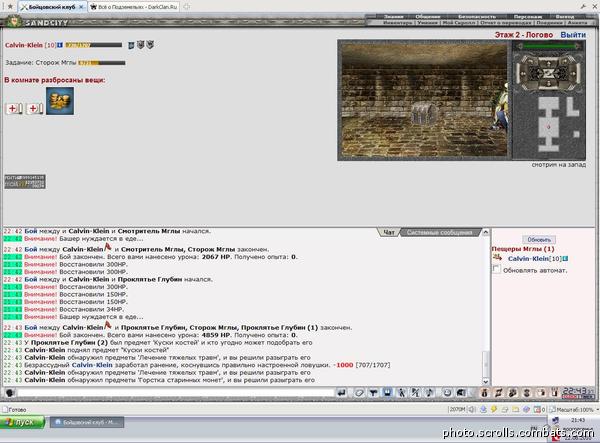Click the Сторож Мглы task progress bar
The height and width of the screenshot is (443, 600).
[101, 63]
